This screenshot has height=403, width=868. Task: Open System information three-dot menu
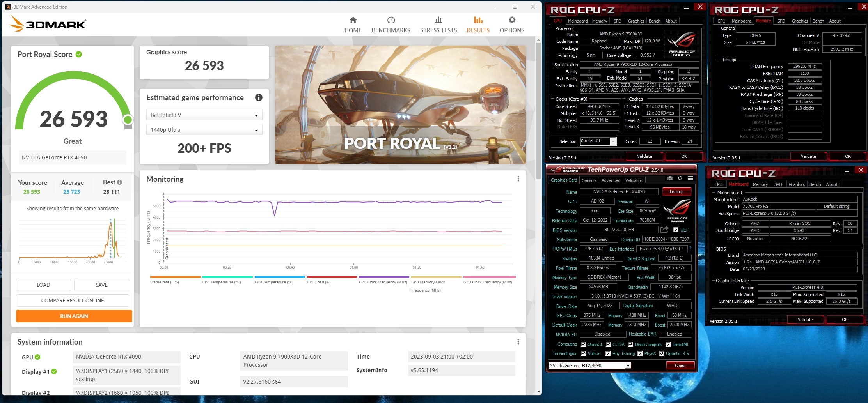click(518, 342)
